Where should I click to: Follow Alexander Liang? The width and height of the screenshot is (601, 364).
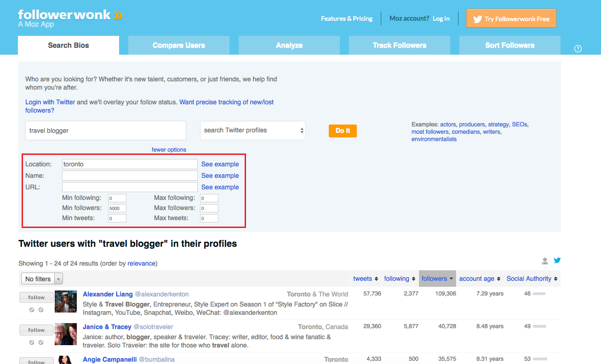click(x=36, y=297)
